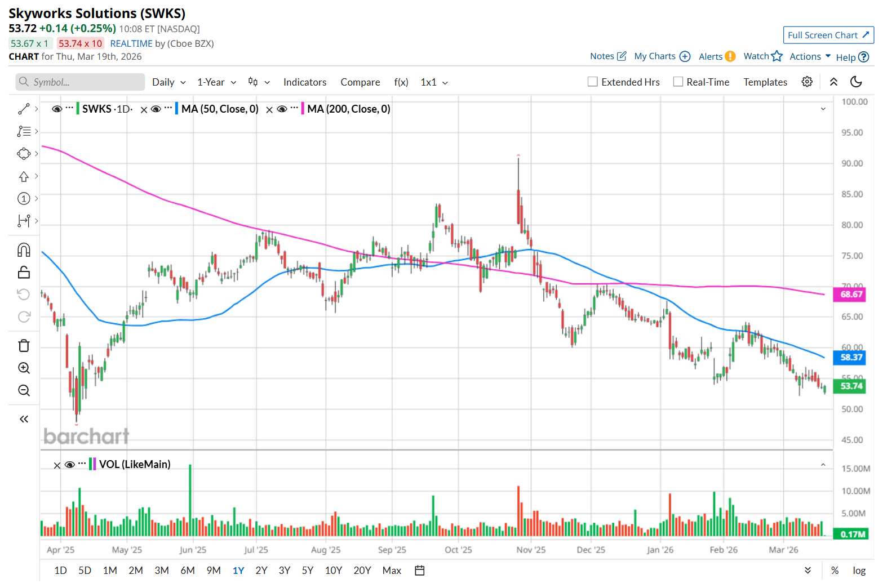Add to My Charts plus icon
This screenshot has height=588, width=896.
pyautogui.click(x=685, y=56)
